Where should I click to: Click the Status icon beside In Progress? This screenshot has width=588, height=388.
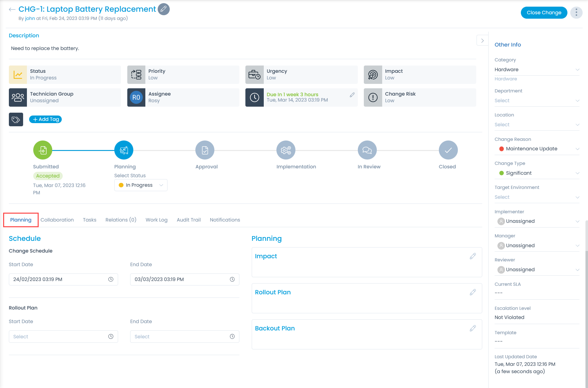pos(18,74)
